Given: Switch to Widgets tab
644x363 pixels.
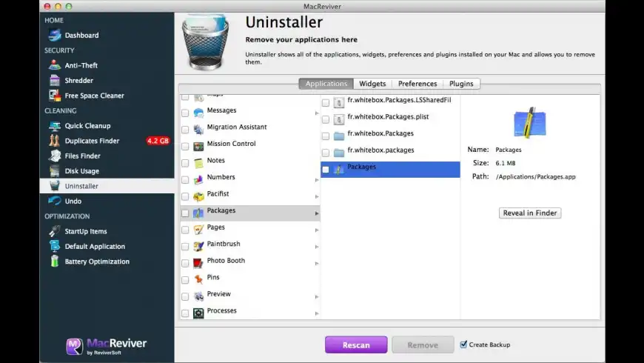Looking at the screenshot, I should click(372, 84).
